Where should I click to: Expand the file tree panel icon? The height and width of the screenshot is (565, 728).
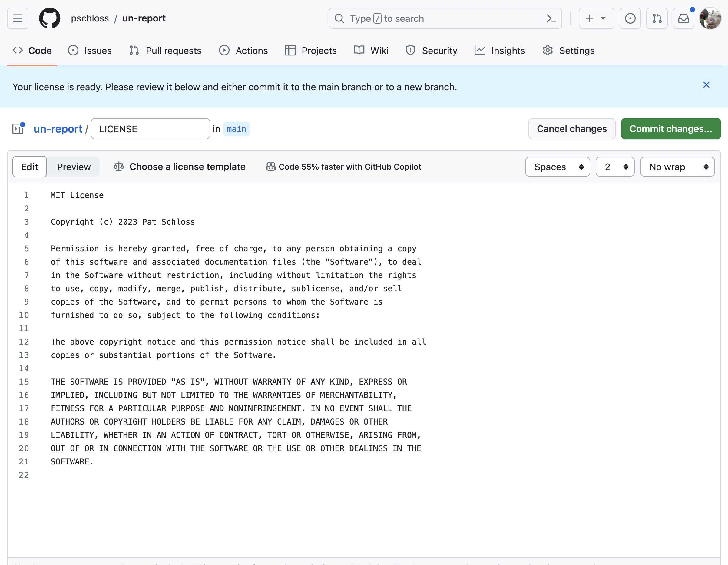[x=18, y=129]
